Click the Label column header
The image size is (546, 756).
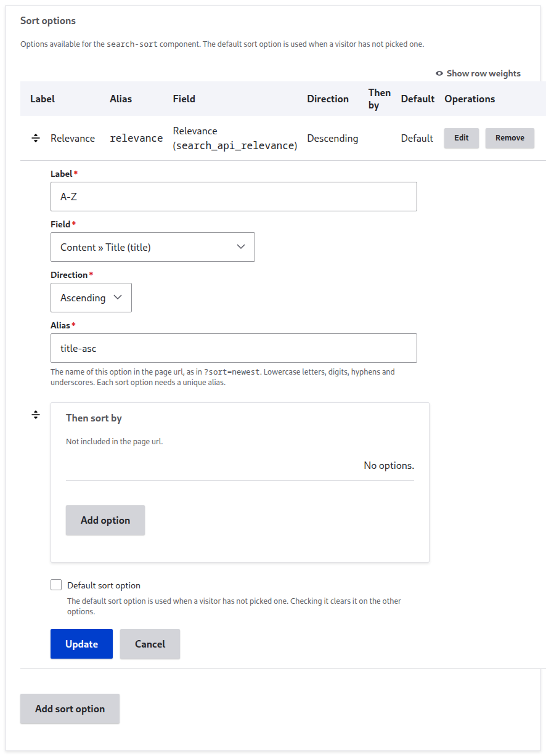tap(43, 99)
